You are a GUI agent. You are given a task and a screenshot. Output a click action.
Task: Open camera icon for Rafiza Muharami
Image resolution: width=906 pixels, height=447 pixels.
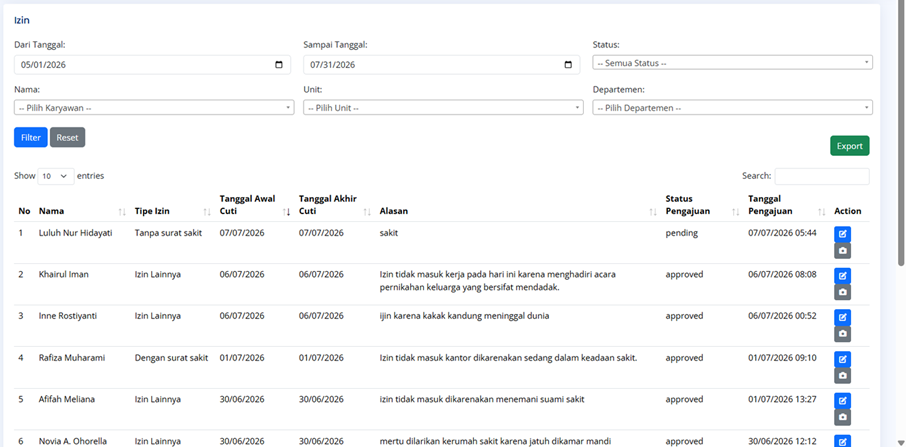click(842, 375)
